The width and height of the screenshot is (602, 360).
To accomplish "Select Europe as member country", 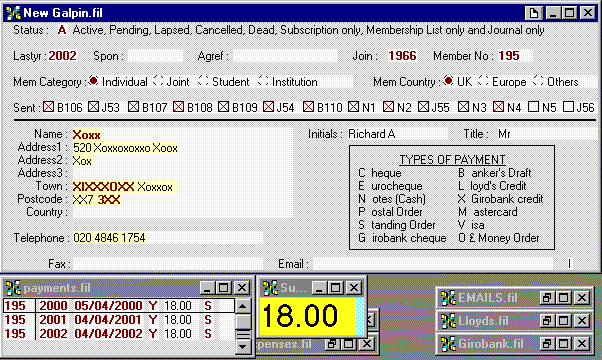I will click(x=483, y=81).
